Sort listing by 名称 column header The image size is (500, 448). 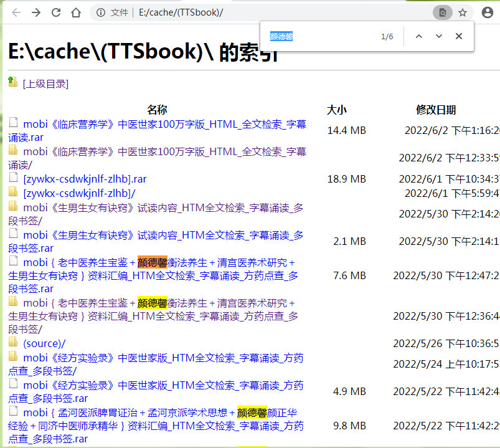point(157,110)
